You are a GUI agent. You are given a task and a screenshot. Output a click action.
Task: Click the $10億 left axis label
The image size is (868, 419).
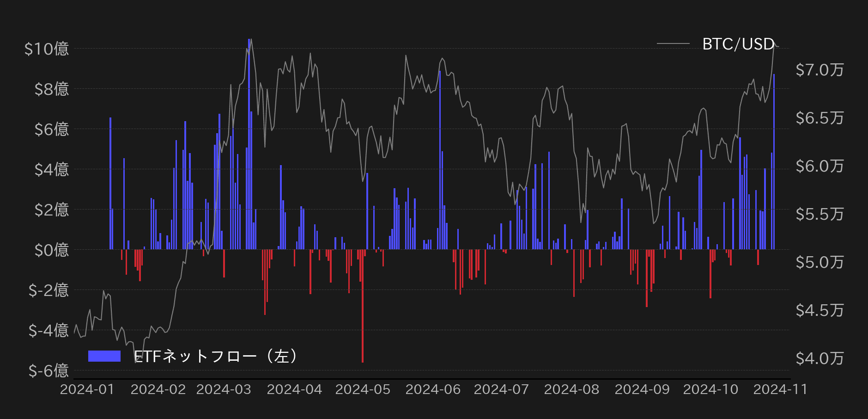[47, 49]
